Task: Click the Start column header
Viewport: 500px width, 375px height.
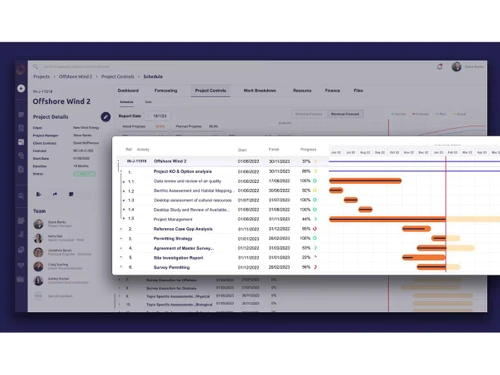Action: click(242, 150)
